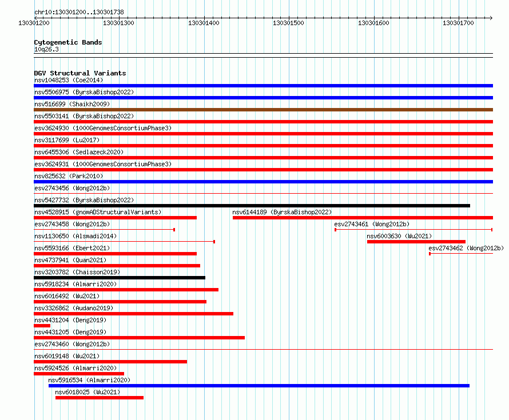Select the nsv4528915 (gnomADStructuralVariants) label

coord(98,212)
